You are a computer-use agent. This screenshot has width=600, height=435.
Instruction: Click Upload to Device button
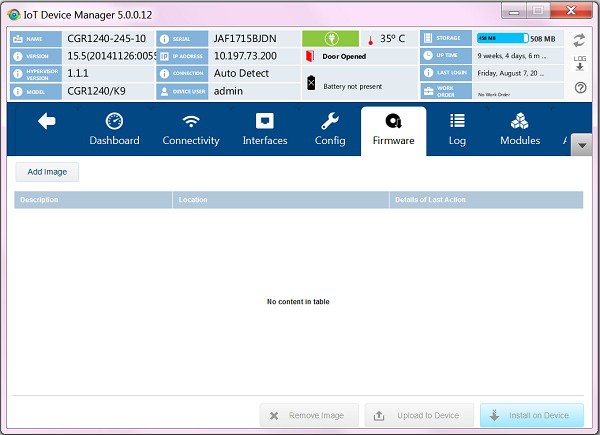(419, 415)
